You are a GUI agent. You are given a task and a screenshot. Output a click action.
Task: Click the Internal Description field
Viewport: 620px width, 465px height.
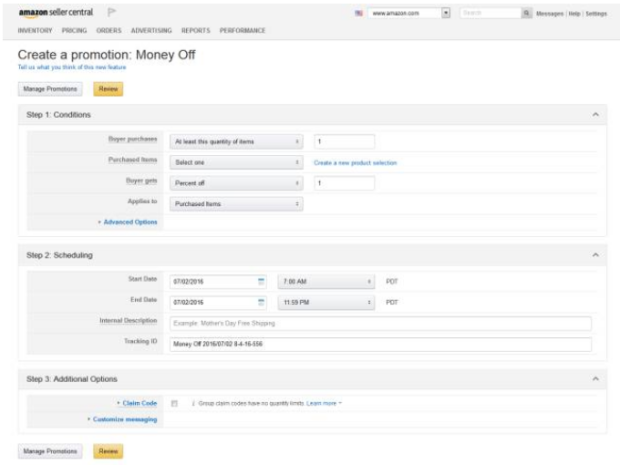381,323
